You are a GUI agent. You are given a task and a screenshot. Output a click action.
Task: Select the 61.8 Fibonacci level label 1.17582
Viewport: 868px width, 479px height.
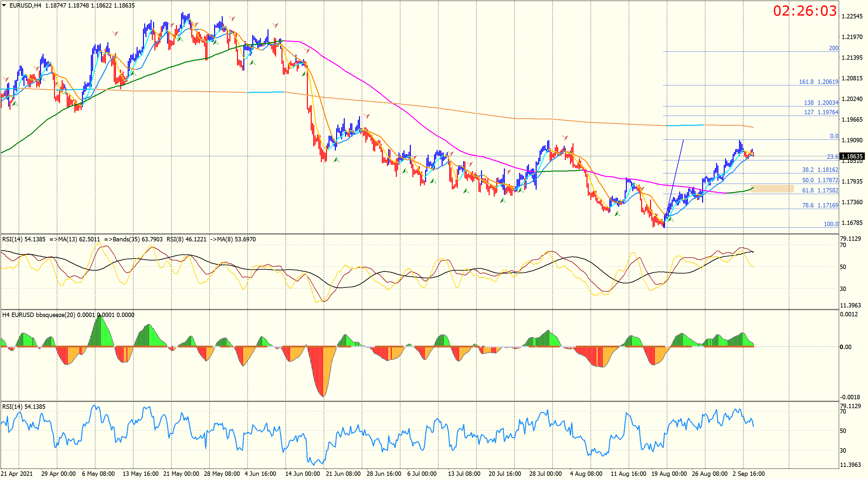click(820, 190)
